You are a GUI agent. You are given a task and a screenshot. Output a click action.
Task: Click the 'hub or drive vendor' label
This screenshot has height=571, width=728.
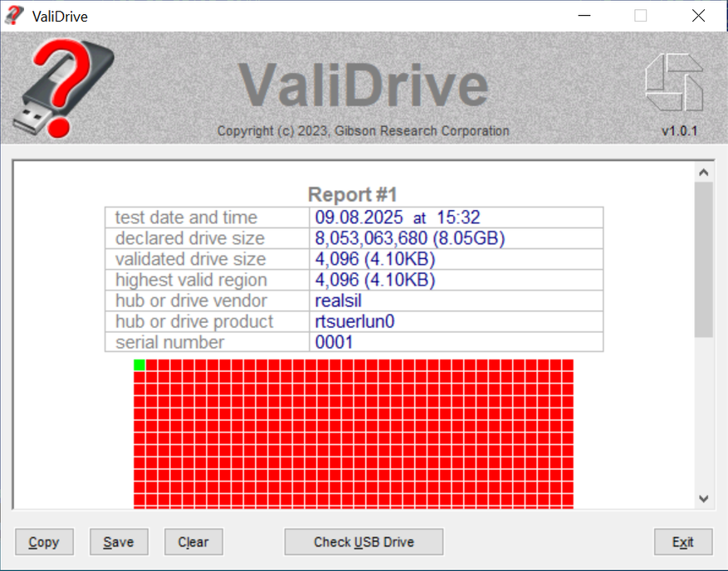pyautogui.click(x=191, y=300)
